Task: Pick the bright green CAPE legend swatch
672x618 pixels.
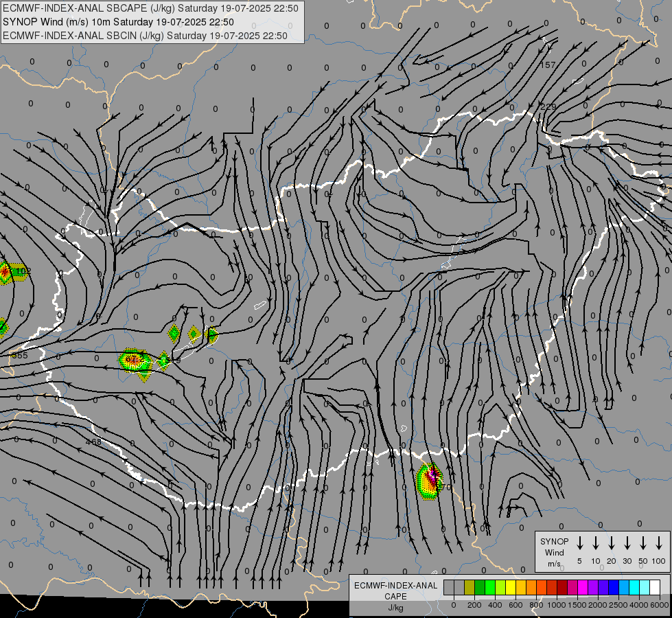Action: [490, 587]
